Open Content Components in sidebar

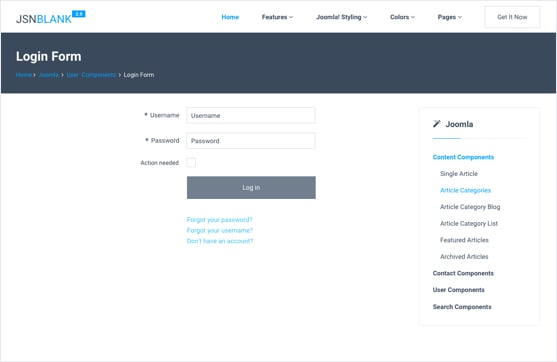463,157
